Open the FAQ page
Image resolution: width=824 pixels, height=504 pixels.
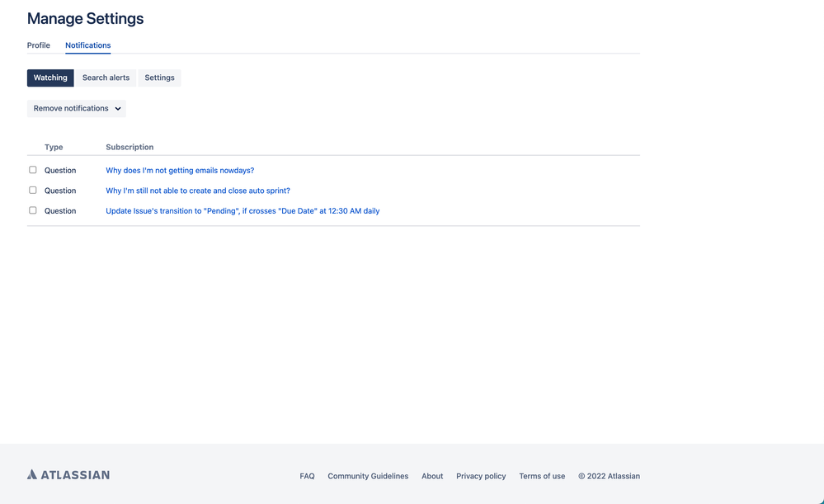[306, 476]
